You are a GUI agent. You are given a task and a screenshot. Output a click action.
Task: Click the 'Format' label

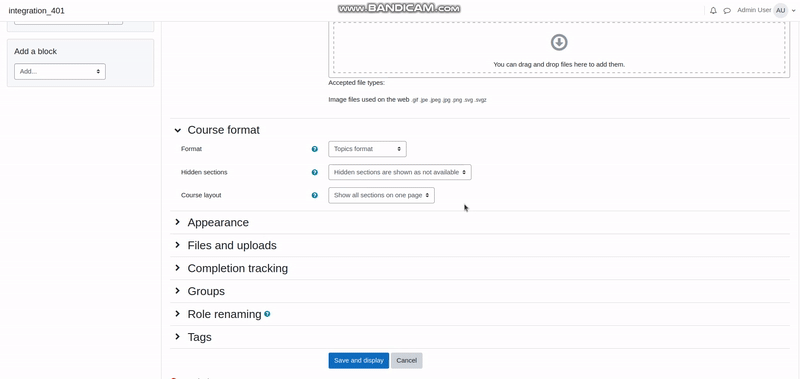[191, 149]
